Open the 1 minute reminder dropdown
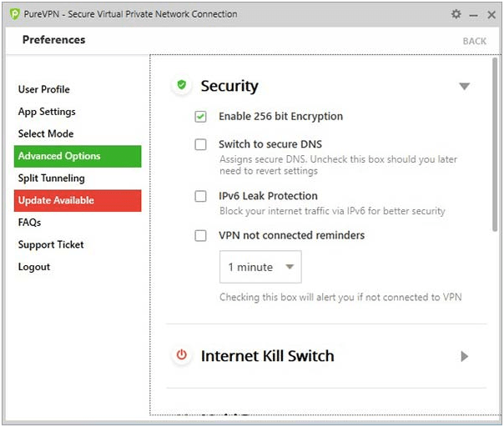 coord(260,267)
